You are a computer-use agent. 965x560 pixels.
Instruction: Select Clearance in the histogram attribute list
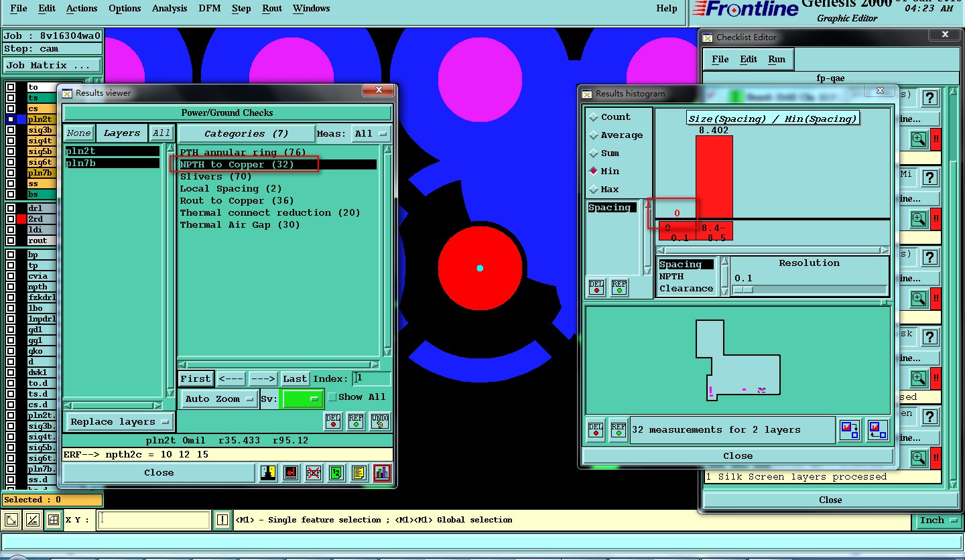tap(686, 289)
